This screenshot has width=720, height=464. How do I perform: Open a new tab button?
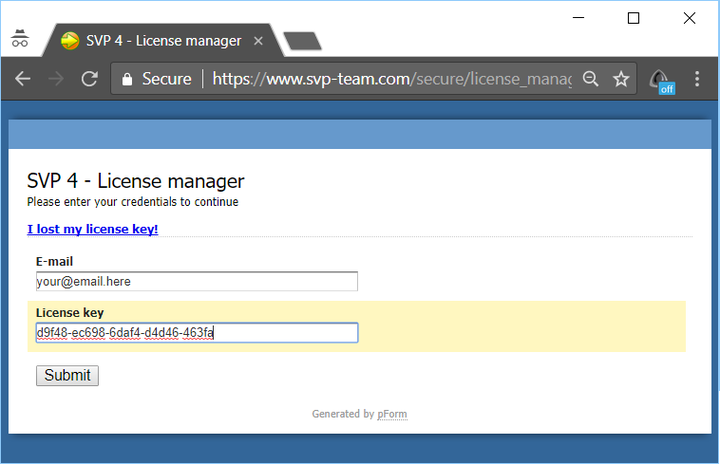tap(303, 41)
